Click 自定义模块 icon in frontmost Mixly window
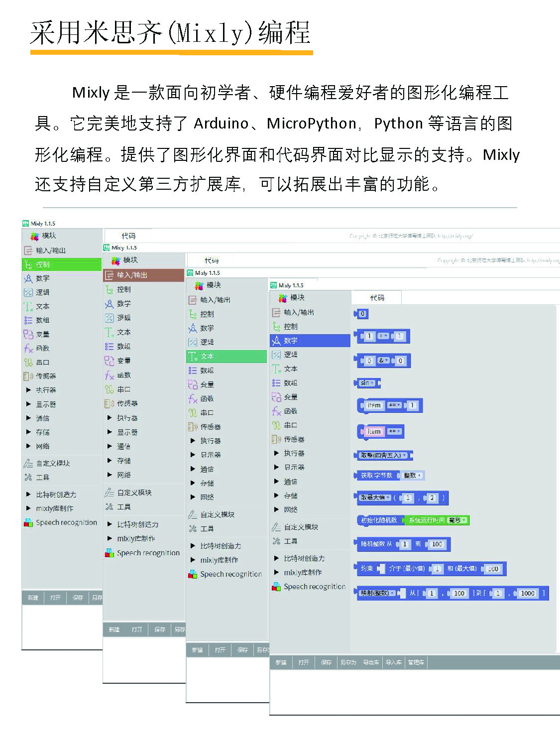This screenshot has width=560, height=747. pyautogui.click(x=276, y=527)
